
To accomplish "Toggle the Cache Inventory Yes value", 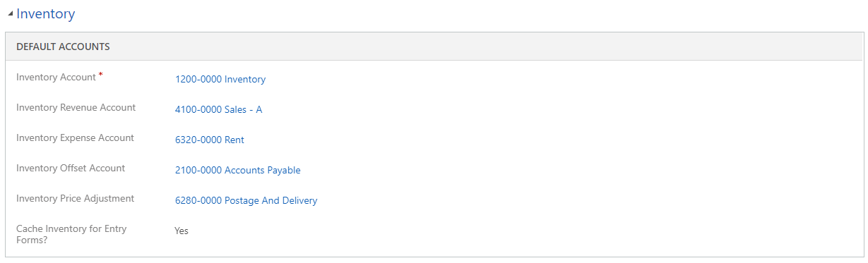I will click(182, 231).
